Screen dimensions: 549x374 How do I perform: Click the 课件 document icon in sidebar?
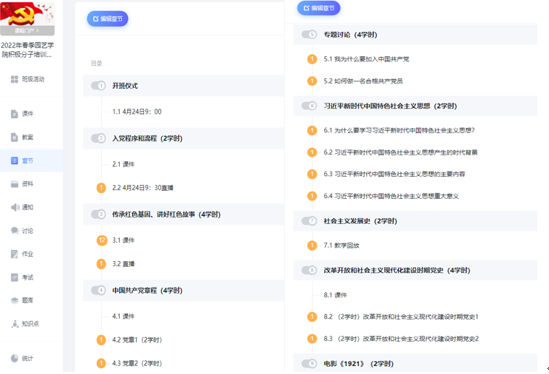[14, 114]
